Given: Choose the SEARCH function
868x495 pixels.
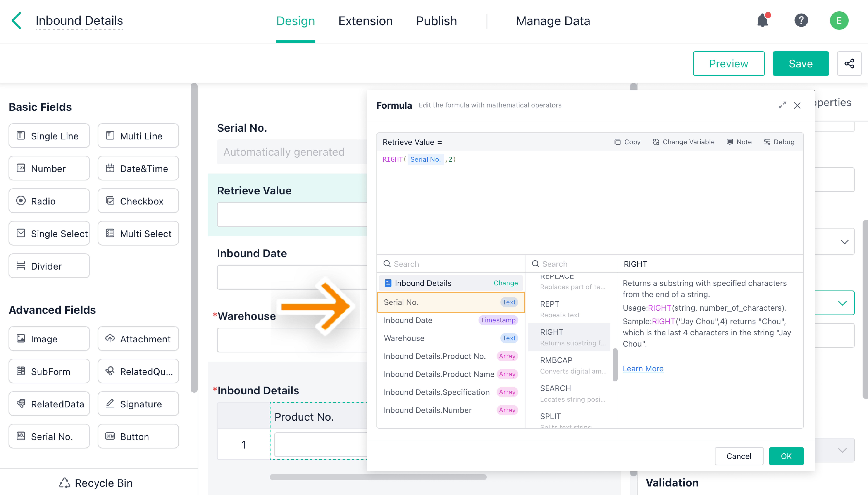Looking at the screenshot, I should [x=569, y=393].
